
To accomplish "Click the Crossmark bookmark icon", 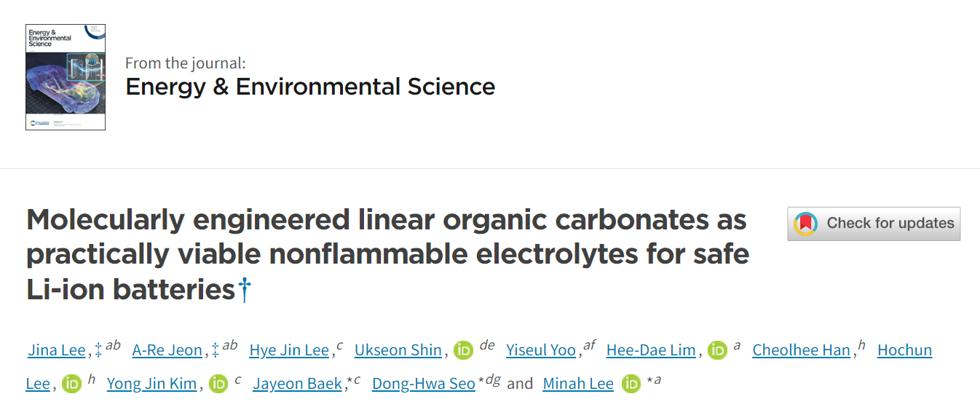I will [806, 224].
